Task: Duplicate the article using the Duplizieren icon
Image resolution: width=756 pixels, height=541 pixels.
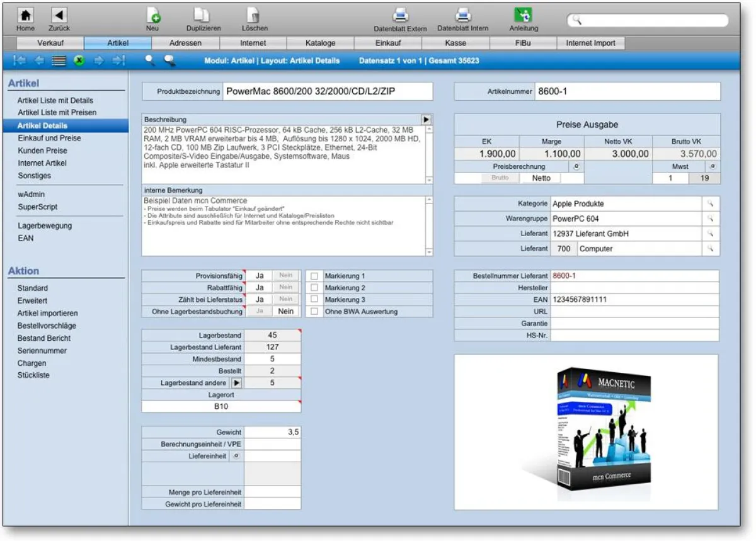Action: (203, 16)
